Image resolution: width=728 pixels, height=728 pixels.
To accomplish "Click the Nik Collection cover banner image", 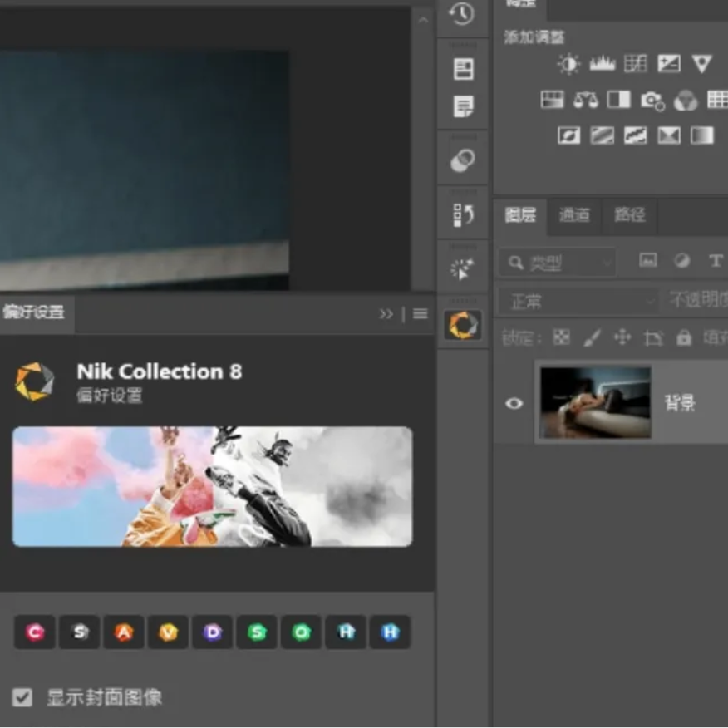I will [x=212, y=486].
